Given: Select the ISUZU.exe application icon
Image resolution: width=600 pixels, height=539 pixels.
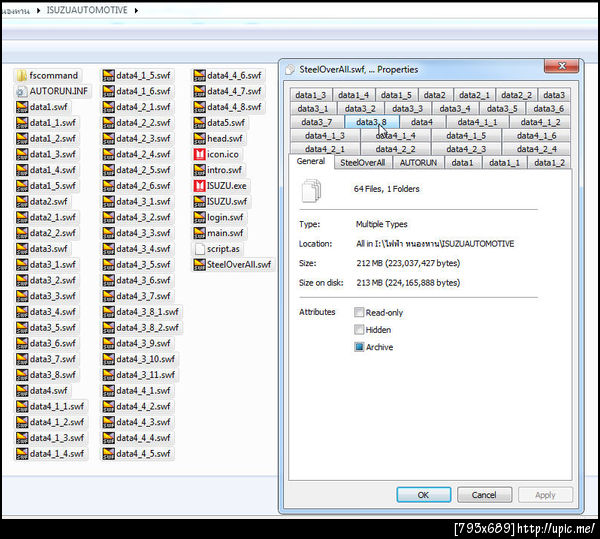Looking at the screenshot, I should click(x=199, y=186).
